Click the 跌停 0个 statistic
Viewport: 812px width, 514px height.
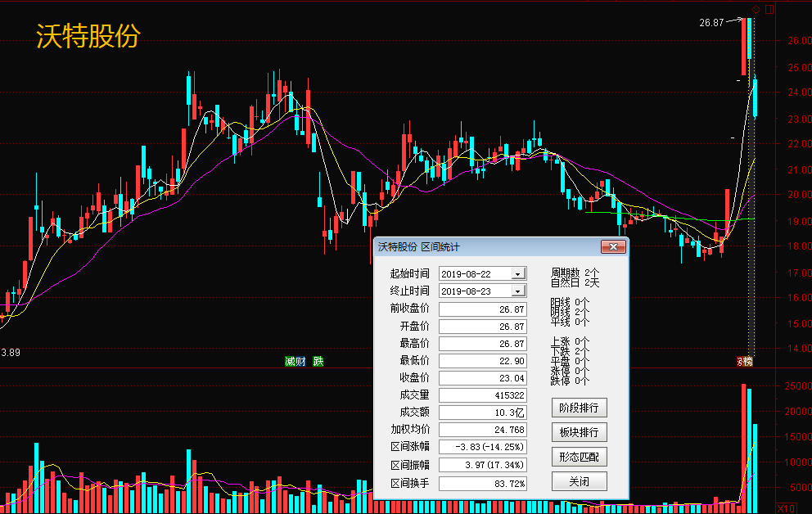pos(570,381)
